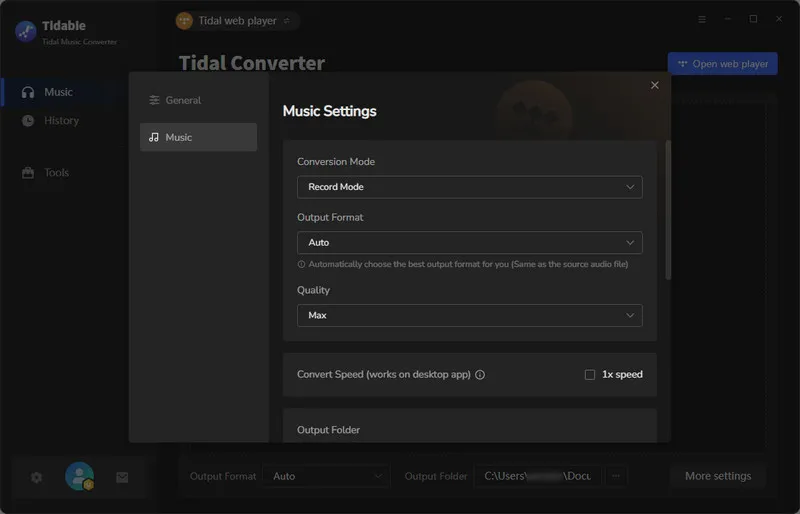Open the mail envelope icon
Screen dimensions: 800x514
point(122,477)
